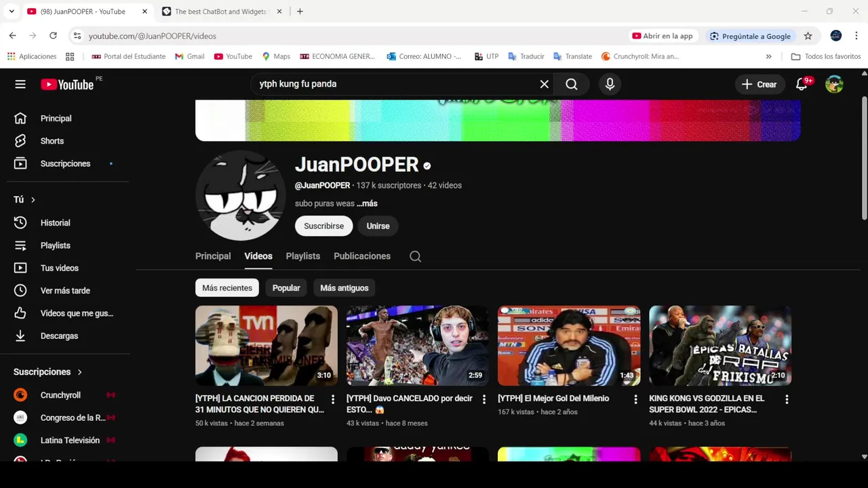
Task: Activate voice search microphone
Action: 610,84
